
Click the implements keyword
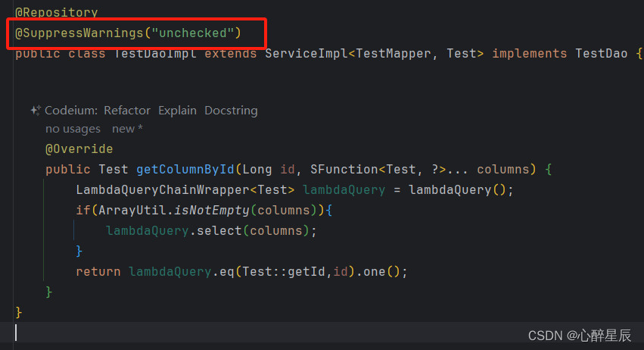(530, 54)
